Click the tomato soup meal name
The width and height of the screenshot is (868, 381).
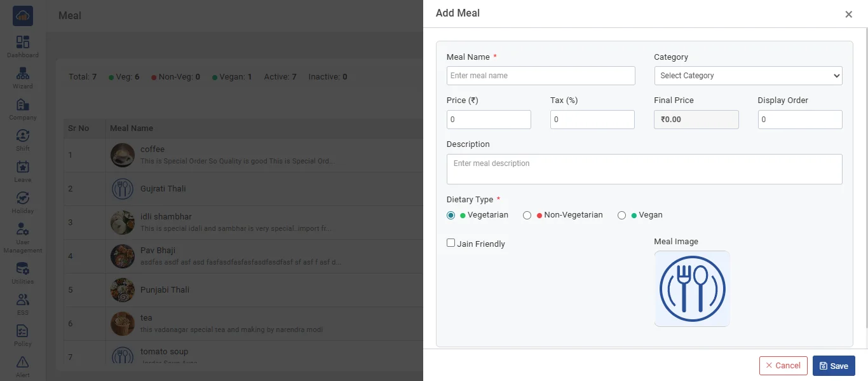pos(165,352)
